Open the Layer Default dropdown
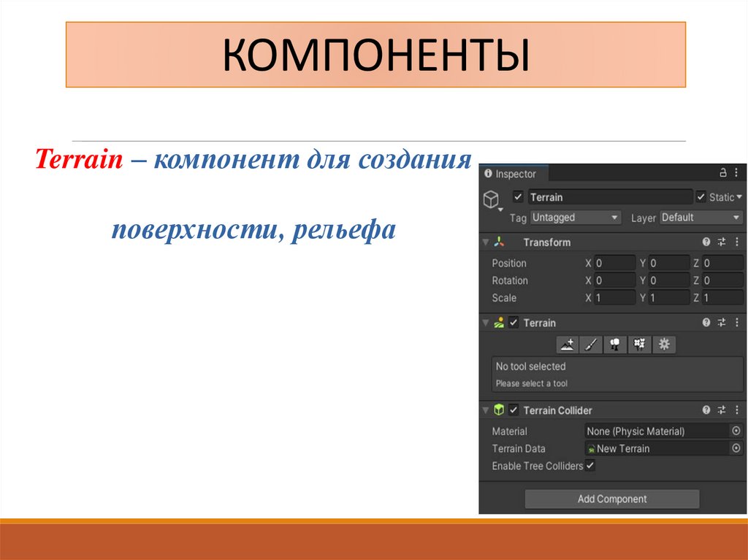Screen dimensions: 748x560 tap(701, 218)
